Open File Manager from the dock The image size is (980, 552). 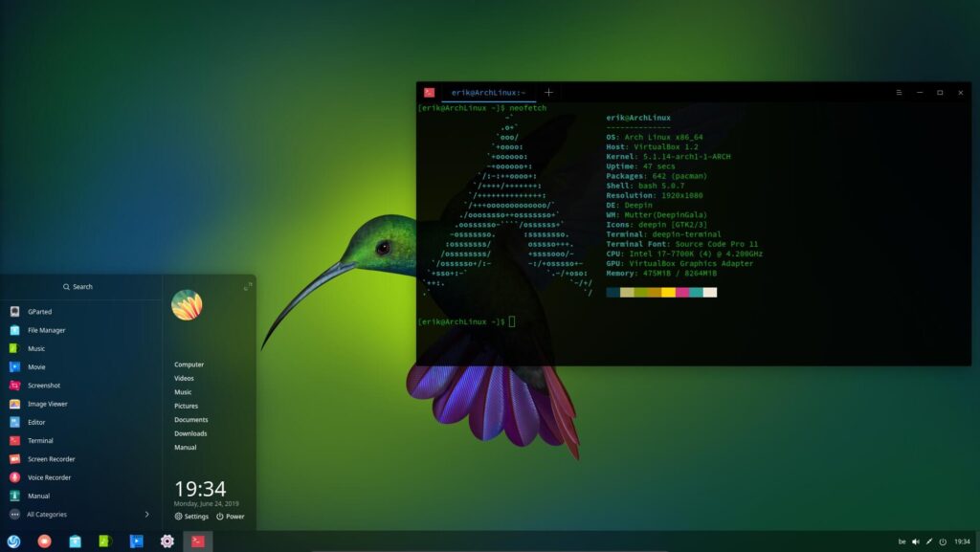click(x=75, y=541)
